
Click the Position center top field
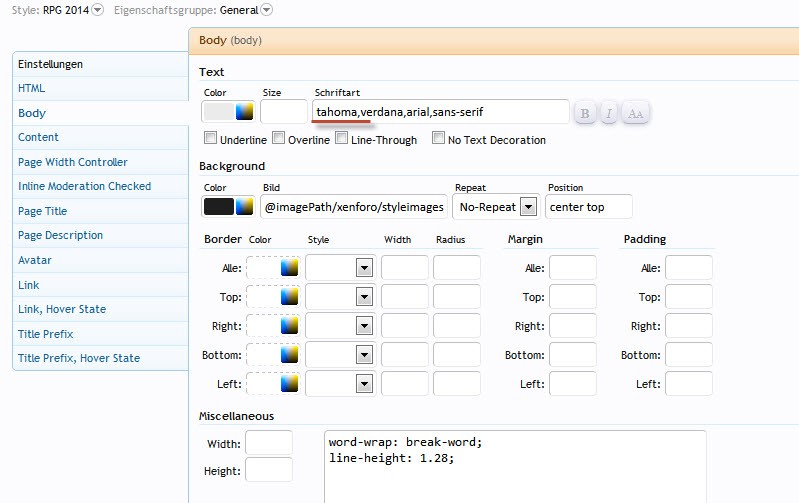point(589,207)
